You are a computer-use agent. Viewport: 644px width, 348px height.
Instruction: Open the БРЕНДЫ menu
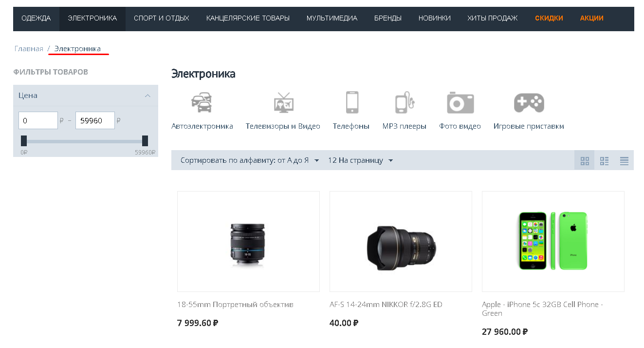click(x=388, y=19)
